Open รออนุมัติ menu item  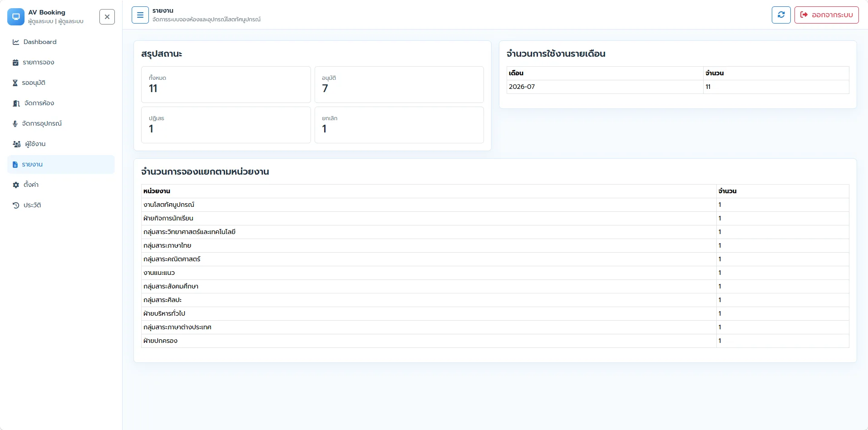61,83
